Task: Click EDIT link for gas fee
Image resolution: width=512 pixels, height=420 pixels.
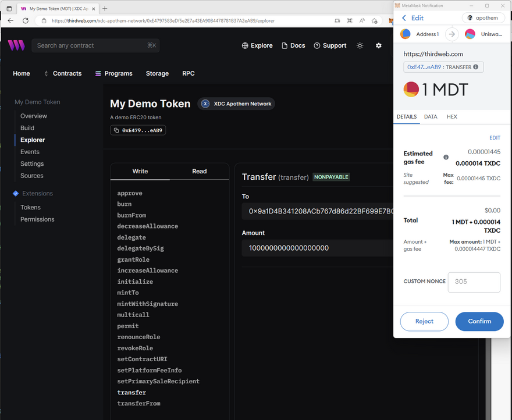Action: tap(495, 138)
